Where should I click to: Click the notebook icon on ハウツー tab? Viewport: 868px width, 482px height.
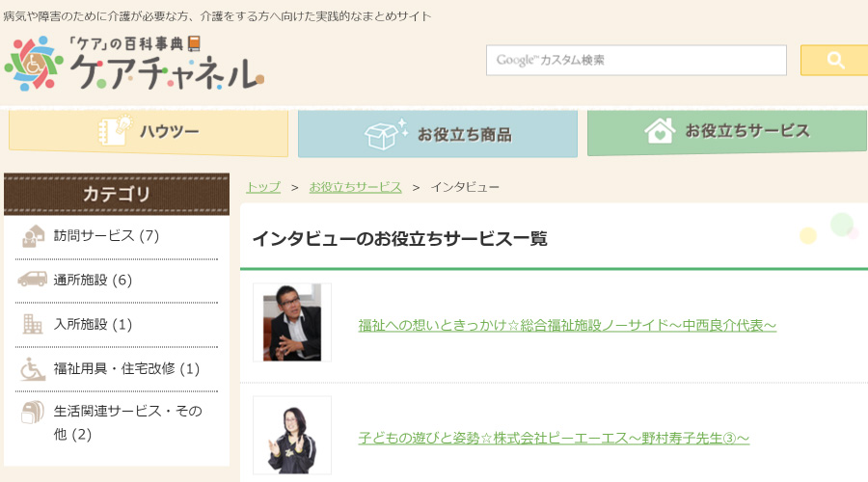pyautogui.click(x=115, y=130)
